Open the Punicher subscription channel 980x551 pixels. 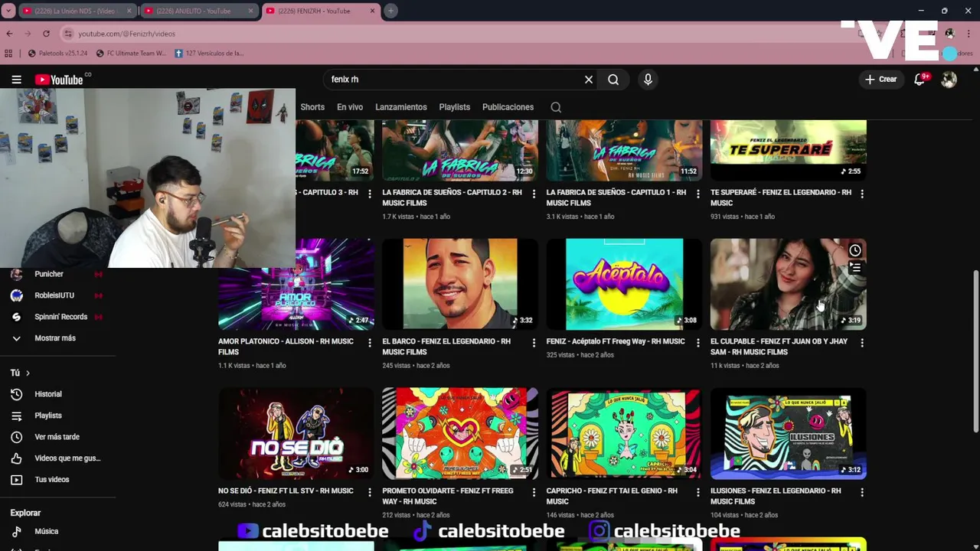[x=49, y=274]
